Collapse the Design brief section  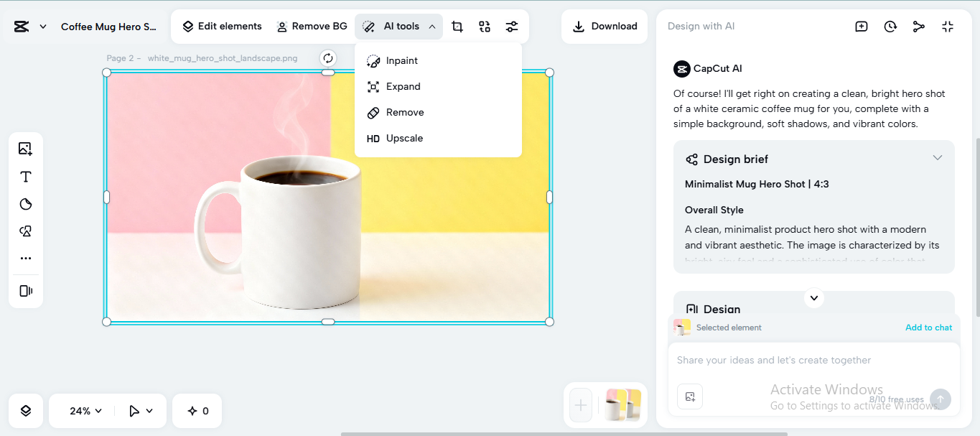937,158
